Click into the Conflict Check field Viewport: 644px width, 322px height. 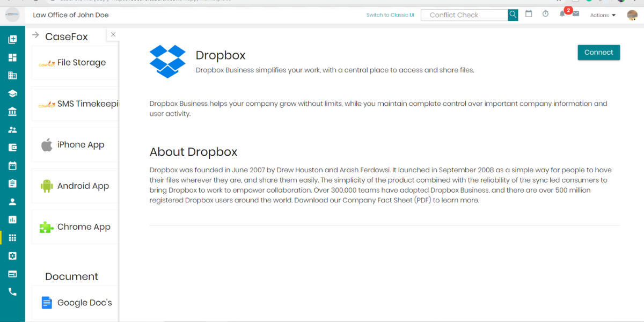click(x=464, y=15)
